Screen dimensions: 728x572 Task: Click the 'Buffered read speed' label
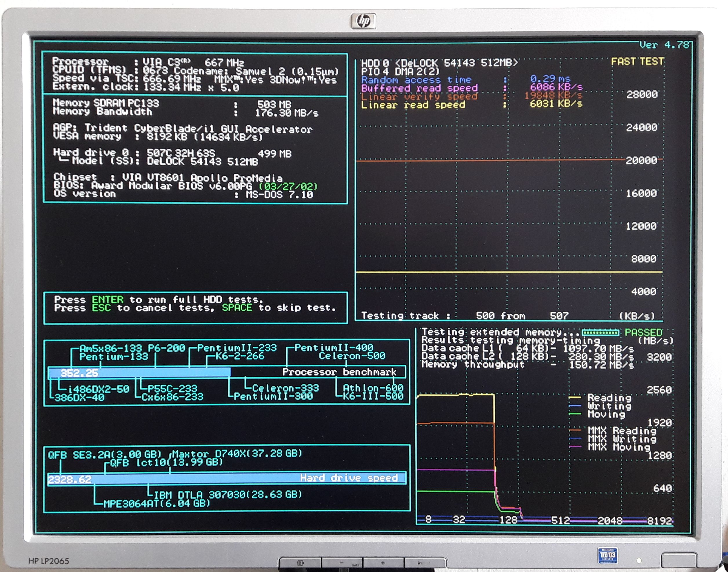419,88
